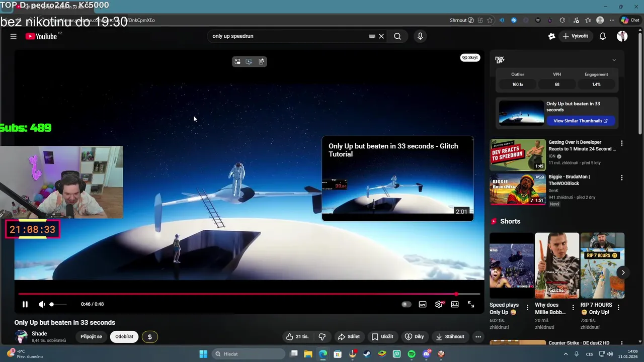The height and width of the screenshot is (362, 644).
Task: Open options for "RIP 7 HOURS" short
Action: [618, 307]
